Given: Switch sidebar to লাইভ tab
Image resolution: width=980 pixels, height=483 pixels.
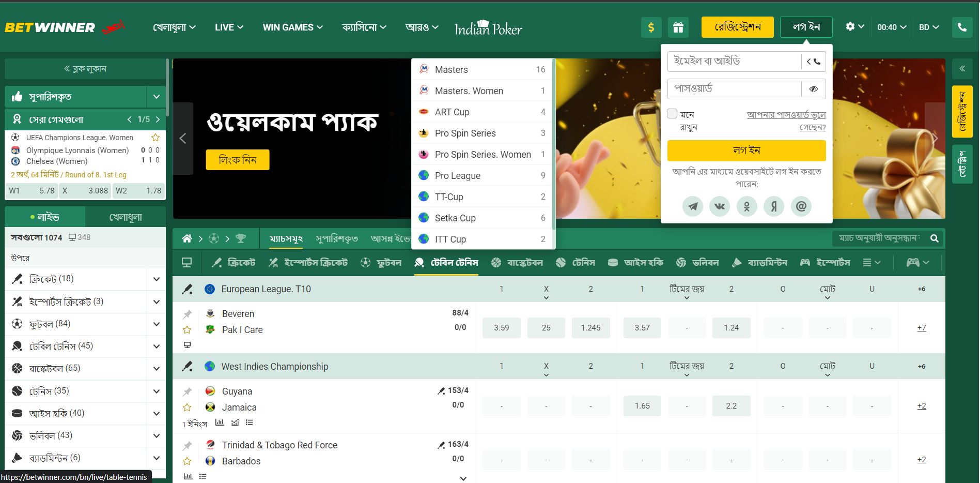Looking at the screenshot, I should 45,217.
